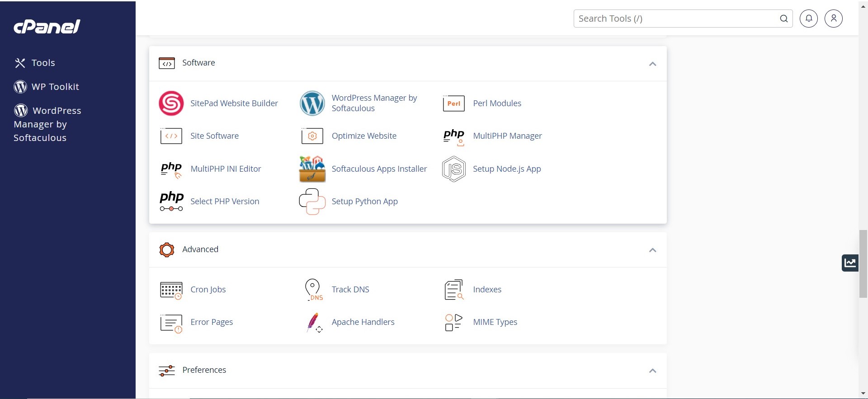Click the Advanced section gear icon

click(167, 249)
